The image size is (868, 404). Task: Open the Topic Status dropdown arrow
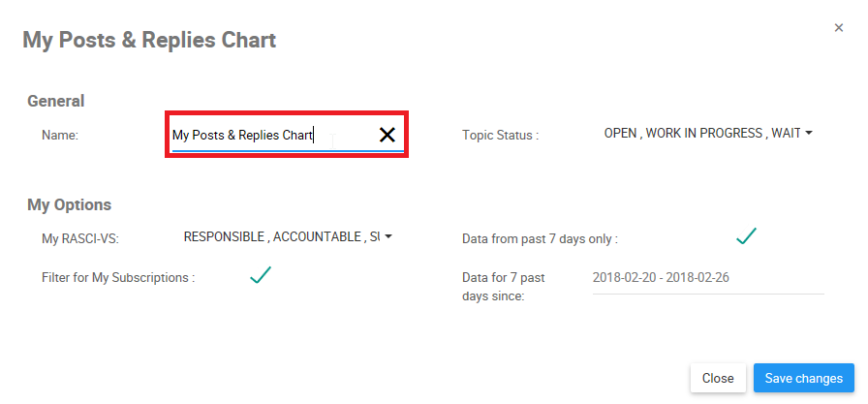pyautogui.click(x=808, y=134)
